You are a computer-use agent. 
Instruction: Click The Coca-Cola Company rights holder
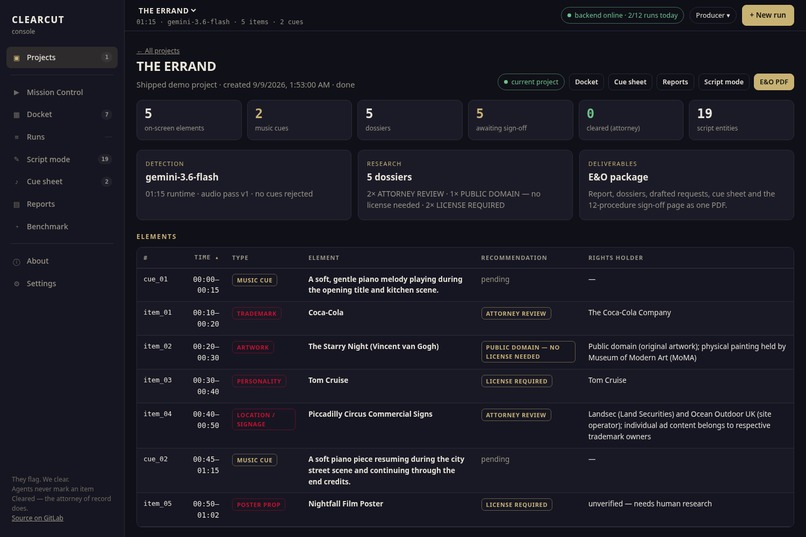(629, 312)
